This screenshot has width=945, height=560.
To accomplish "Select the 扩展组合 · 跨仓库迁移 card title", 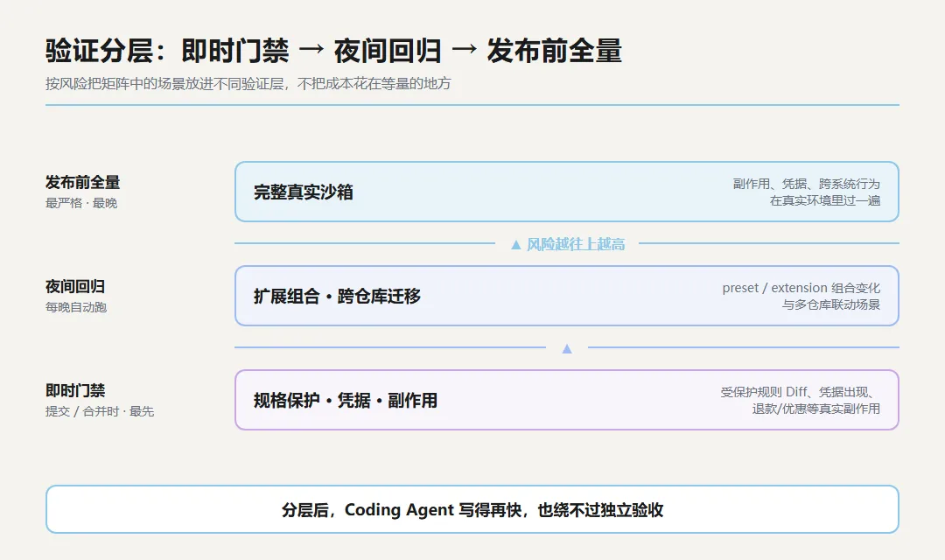I will click(337, 297).
